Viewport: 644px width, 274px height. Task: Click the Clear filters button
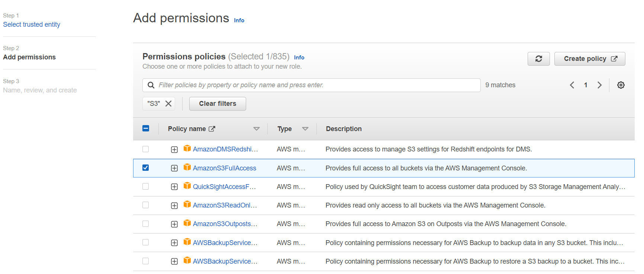218,104
